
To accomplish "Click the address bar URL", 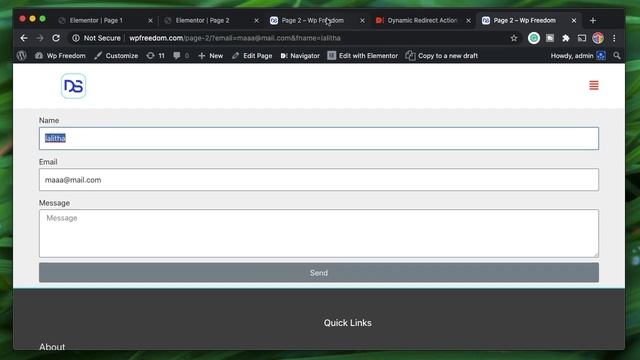I will point(235,38).
